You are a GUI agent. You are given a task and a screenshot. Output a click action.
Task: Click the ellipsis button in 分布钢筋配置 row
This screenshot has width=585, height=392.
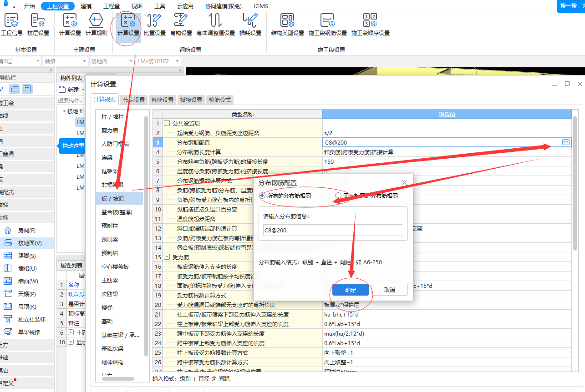click(x=565, y=142)
